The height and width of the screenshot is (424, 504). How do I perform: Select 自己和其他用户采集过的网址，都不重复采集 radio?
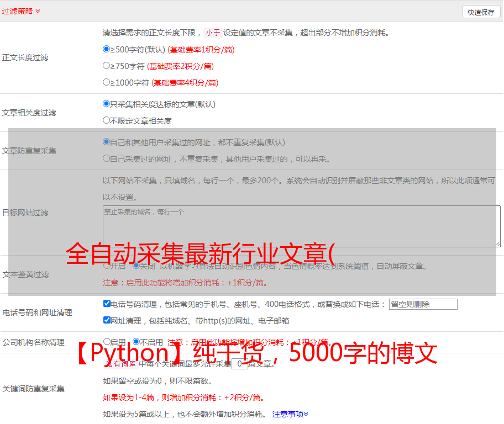point(106,142)
